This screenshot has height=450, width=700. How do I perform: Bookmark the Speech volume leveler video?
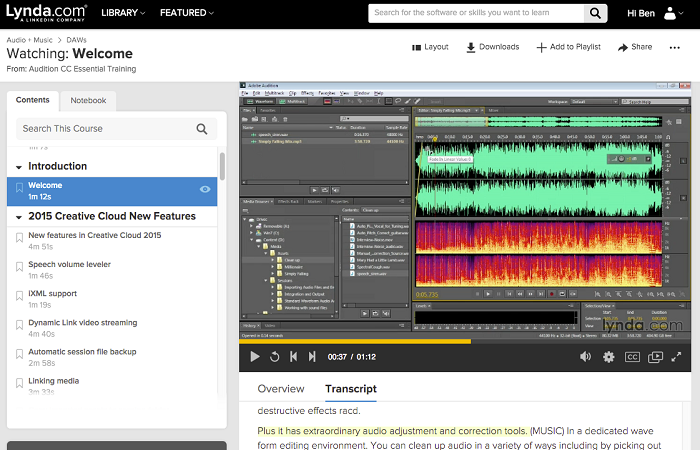click(x=18, y=266)
